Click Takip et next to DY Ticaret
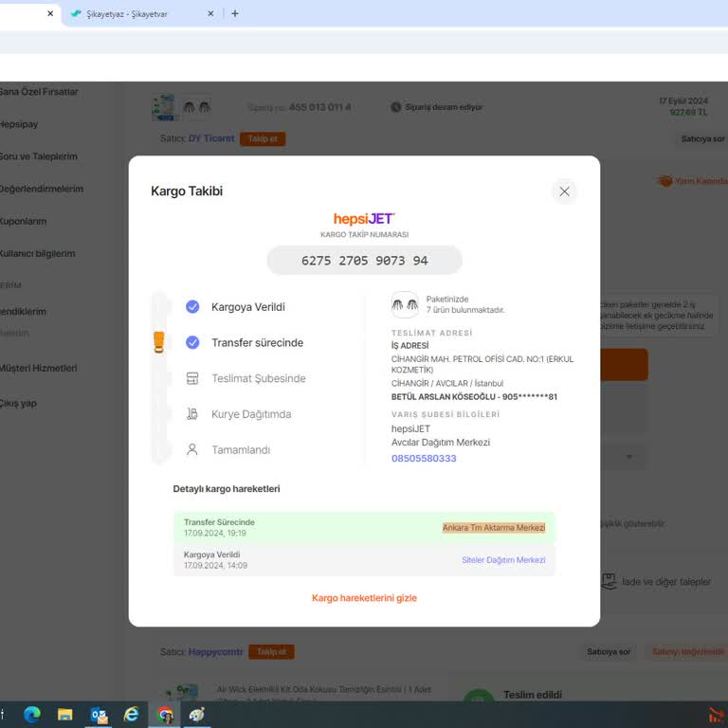Image resolution: width=728 pixels, height=728 pixels. (x=263, y=138)
